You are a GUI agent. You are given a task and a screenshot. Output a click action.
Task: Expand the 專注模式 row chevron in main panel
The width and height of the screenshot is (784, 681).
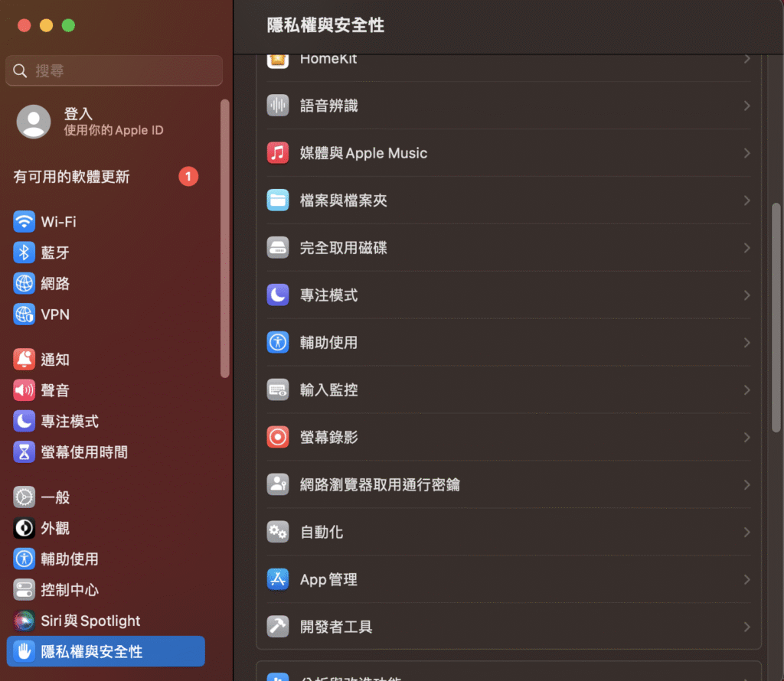point(746,295)
